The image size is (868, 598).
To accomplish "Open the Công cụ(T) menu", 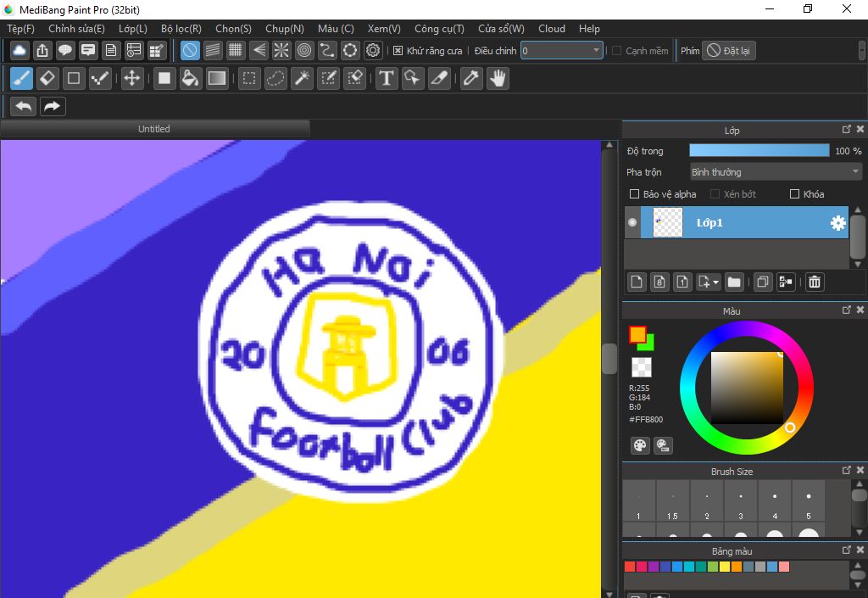I will pos(440,29).
